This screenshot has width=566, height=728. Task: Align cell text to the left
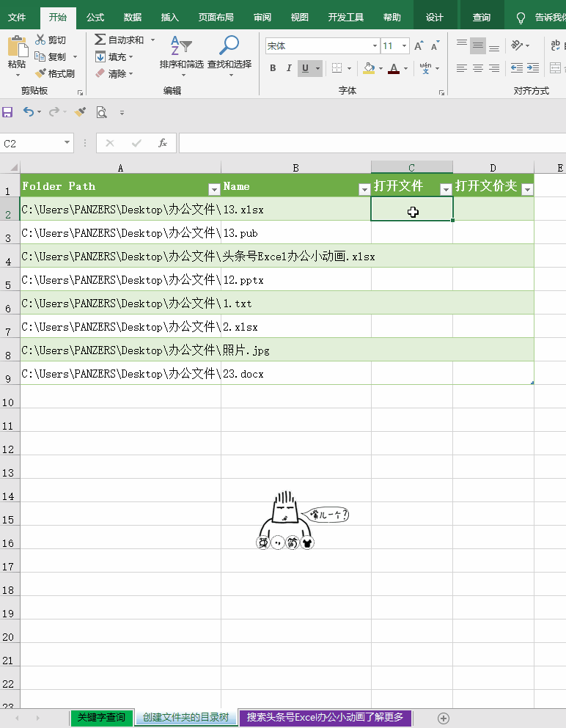pyautogui.click(x=462, y=68)
